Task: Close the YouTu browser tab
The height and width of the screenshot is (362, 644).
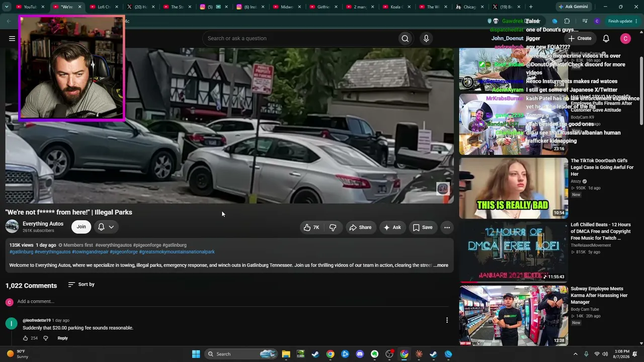Action: (43, 7)
